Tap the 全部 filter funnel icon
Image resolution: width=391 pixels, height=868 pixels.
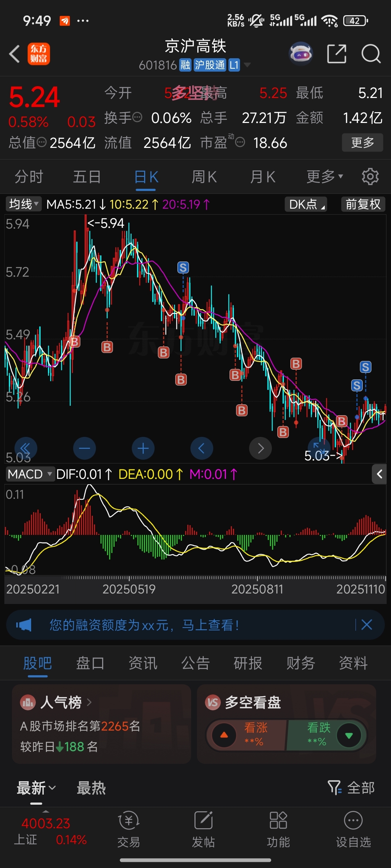(x=335, y=787)
